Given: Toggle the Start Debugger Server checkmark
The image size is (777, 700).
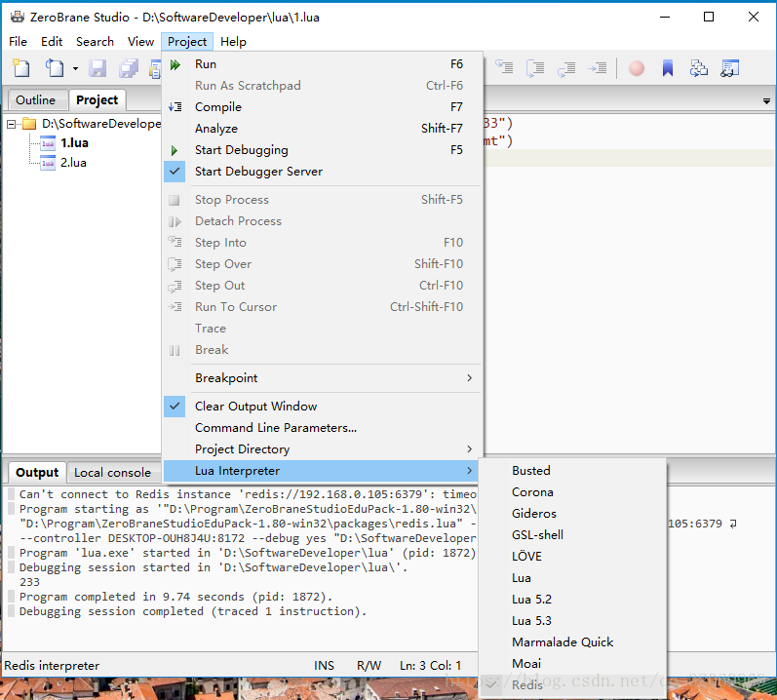Looking at the screenshot, I should (175, 172).
